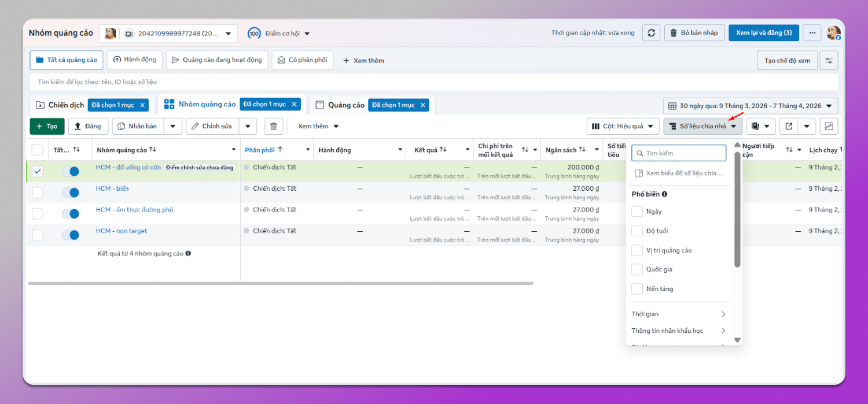Screen dimensions: 868x404
Task: Click the trash delete icon in toolbar
Action: coord(274,126)
